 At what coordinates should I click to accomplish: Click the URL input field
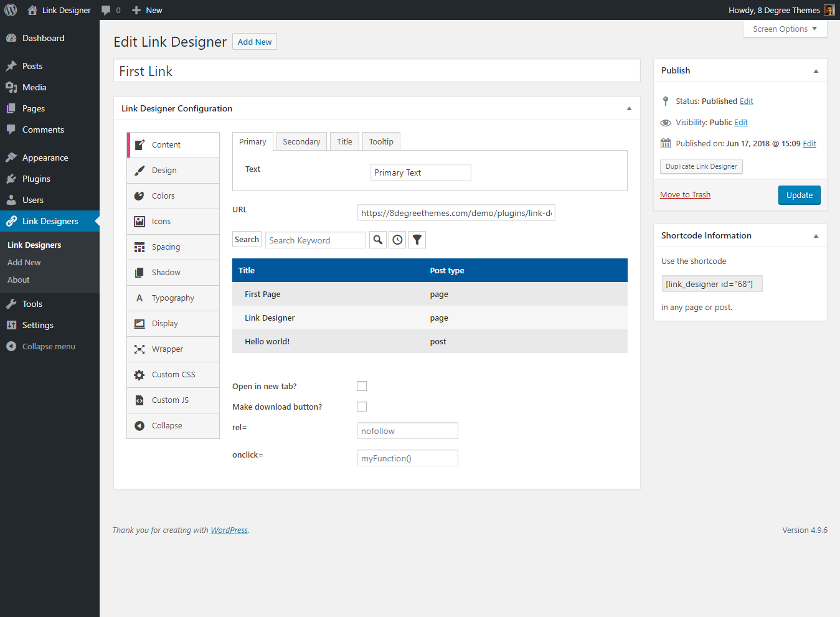[456, 213]
